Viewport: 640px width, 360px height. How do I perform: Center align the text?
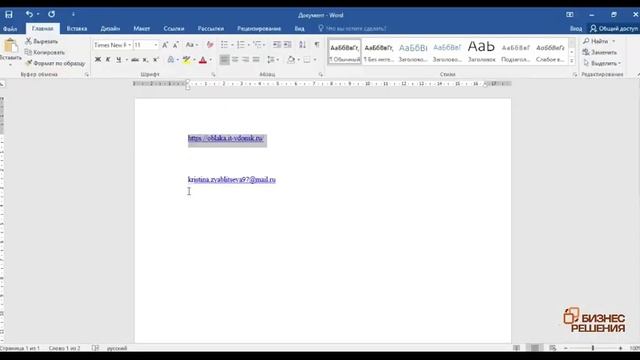click(235, 60)
